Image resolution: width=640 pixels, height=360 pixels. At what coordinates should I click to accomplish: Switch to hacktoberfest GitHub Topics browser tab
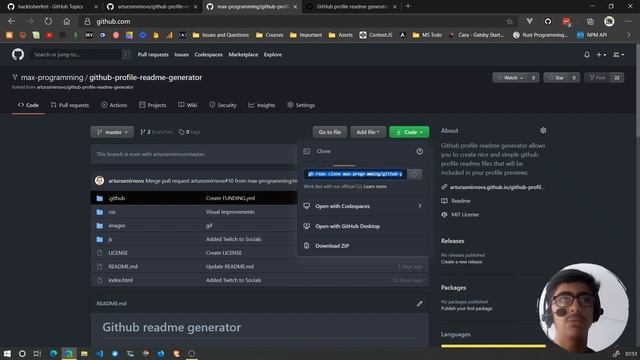(x=50, y=7)
